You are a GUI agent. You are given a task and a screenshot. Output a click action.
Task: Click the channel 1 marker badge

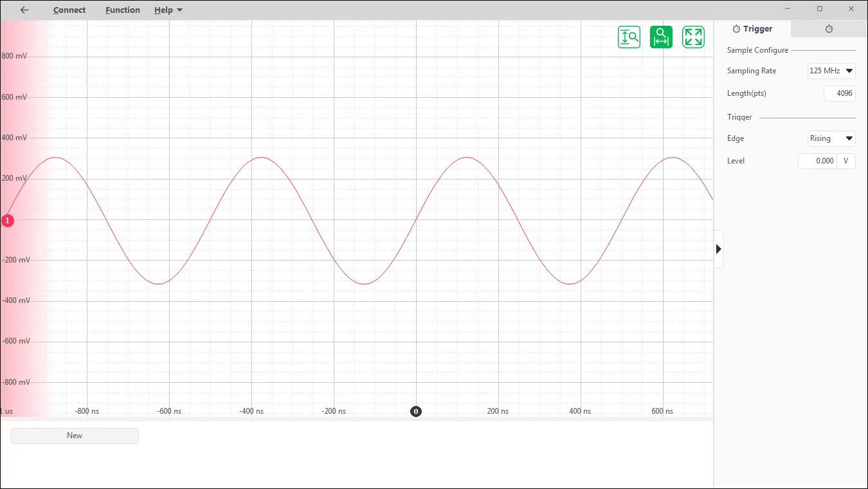7,221
